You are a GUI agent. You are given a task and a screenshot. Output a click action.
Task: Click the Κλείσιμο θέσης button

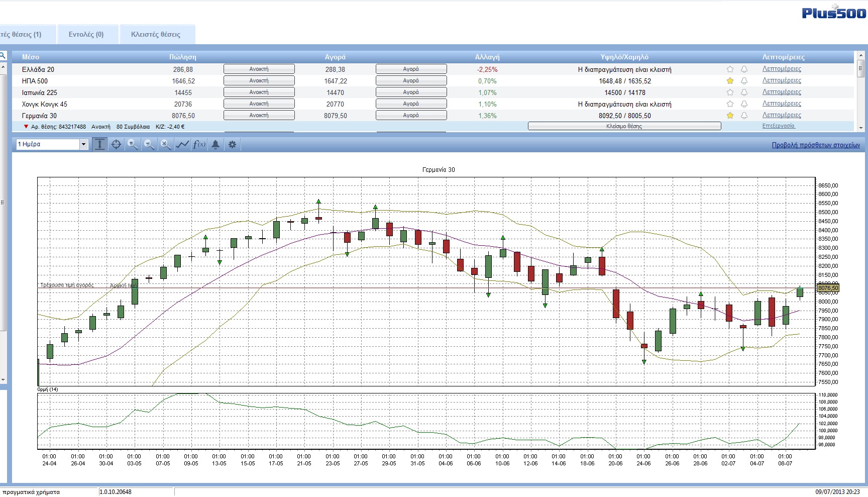(624, 126)
